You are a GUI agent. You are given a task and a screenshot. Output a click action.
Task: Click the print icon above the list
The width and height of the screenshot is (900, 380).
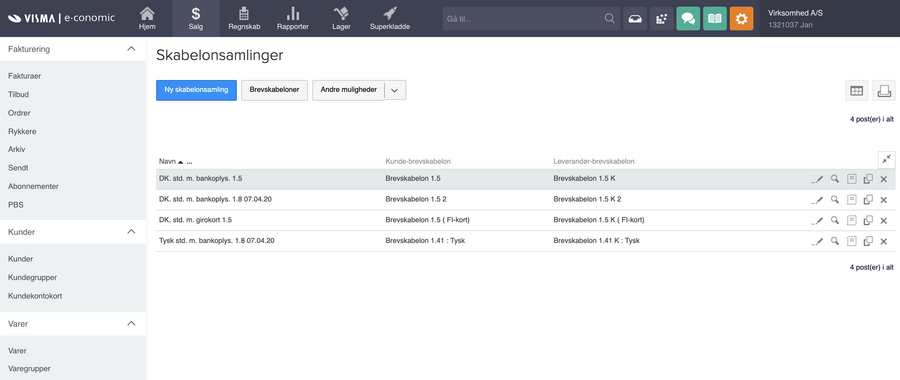(x=884, y=91)
